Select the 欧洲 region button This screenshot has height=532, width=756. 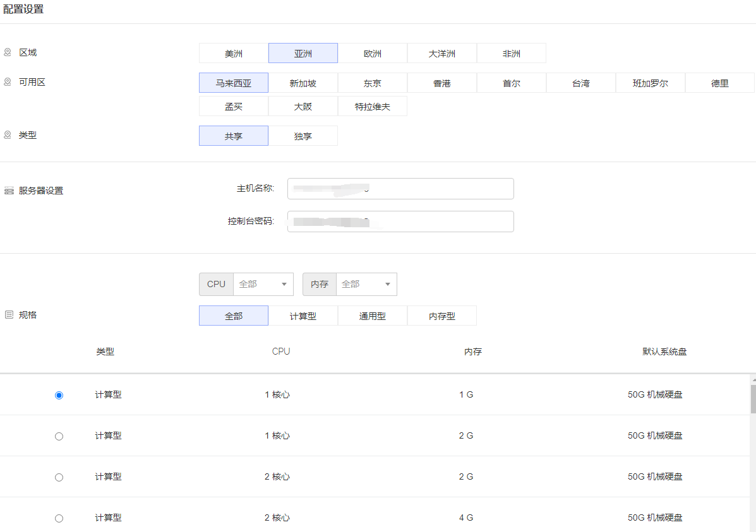(373, 54)
